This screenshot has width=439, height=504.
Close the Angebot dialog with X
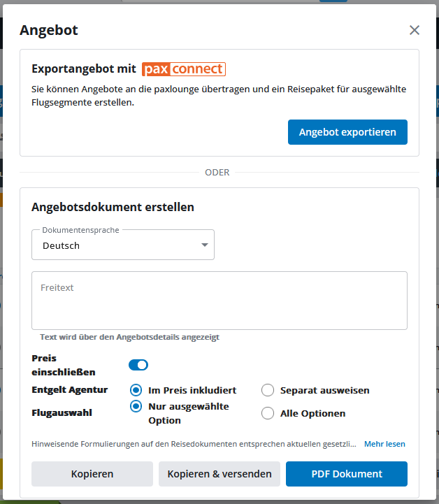(415, 30)
